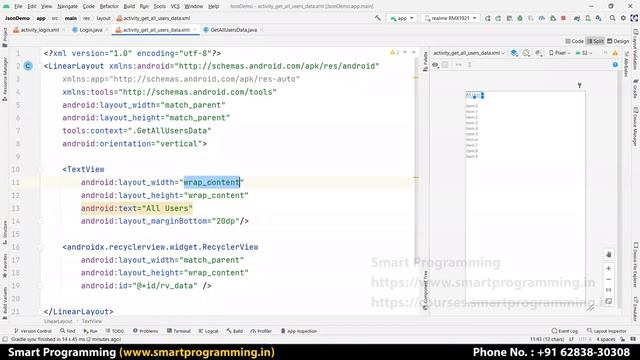The height and width of the screenshot is (360, 640).
Task: Open the Profiler tool window
Action: (261, 331)
